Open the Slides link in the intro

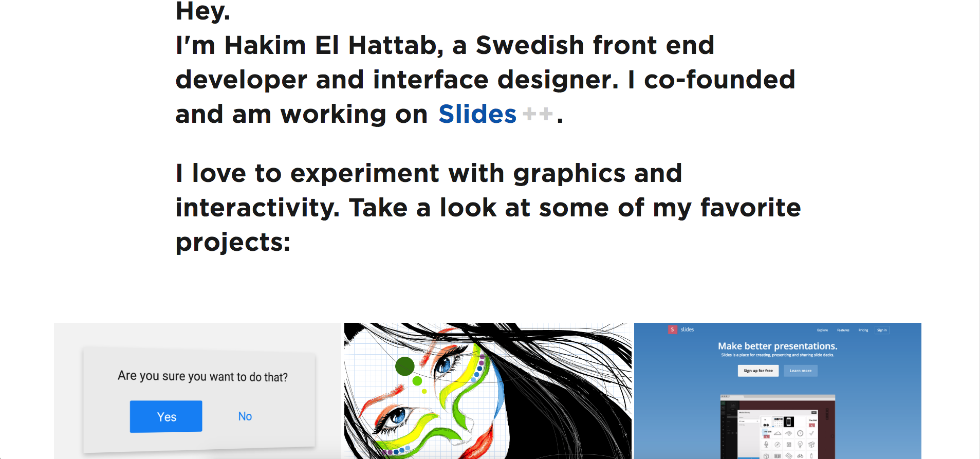(x=477, y=114)
